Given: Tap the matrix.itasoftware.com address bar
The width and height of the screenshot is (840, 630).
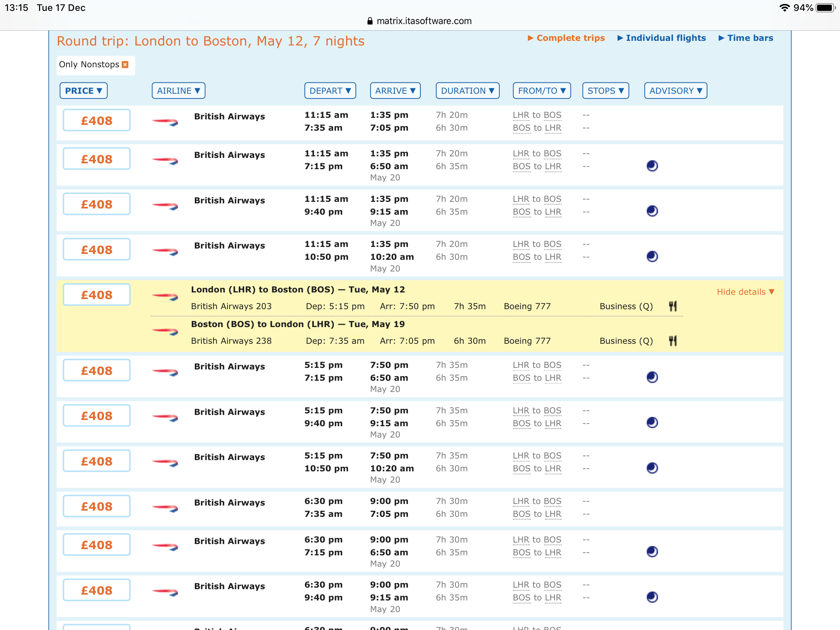Looking at the screenshot, I should [424, 21].
